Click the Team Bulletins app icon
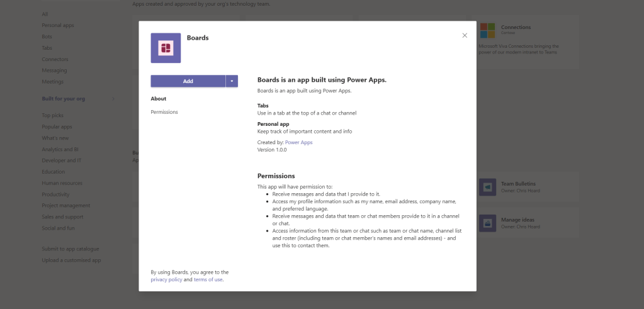 (x=487, y=187)
